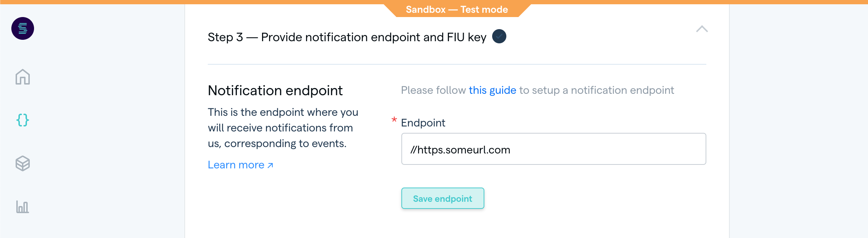Click the Sandbox — Test mode banner

click(457, 10)
